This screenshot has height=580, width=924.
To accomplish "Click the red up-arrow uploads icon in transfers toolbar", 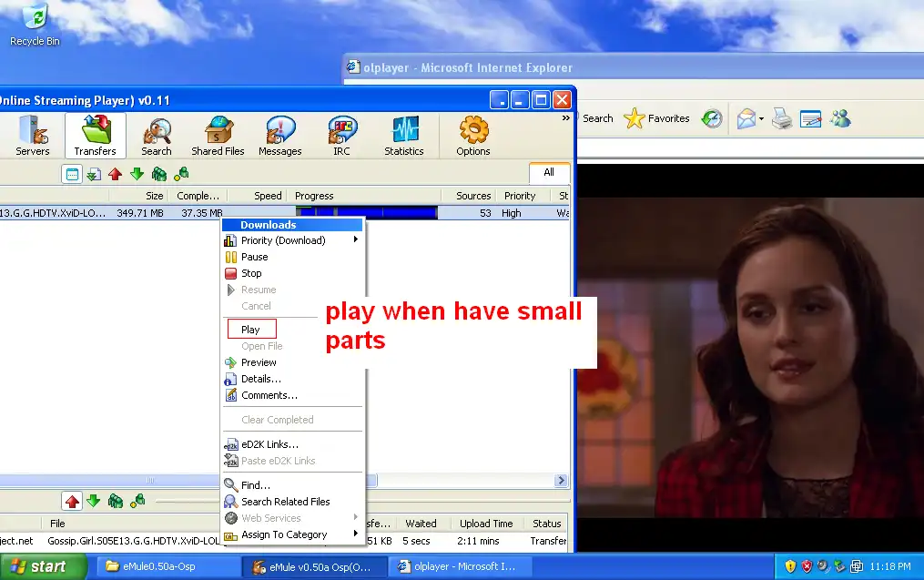I will point(115,174).
